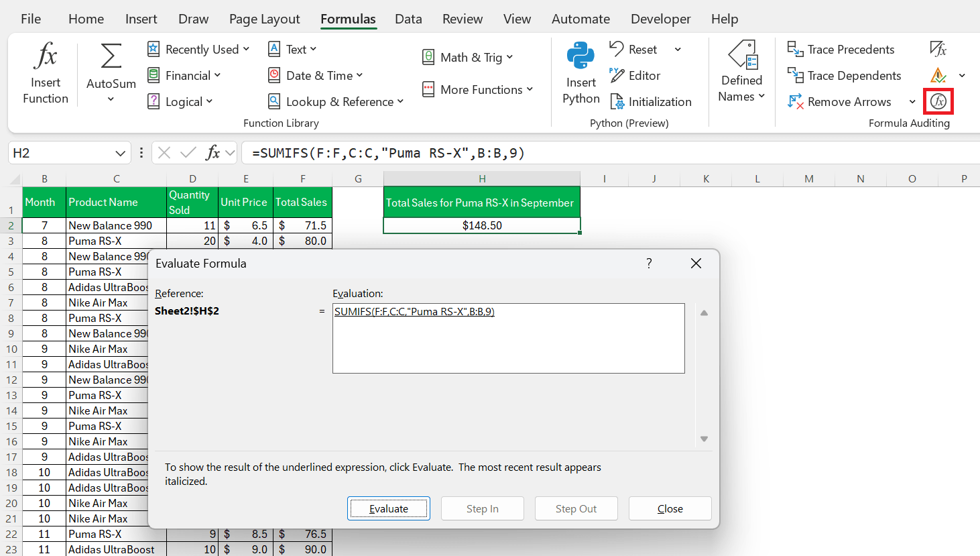Click the AutoSum sigma icon
This screenshot has width=980, height=556.
click(x=111, y=56)
